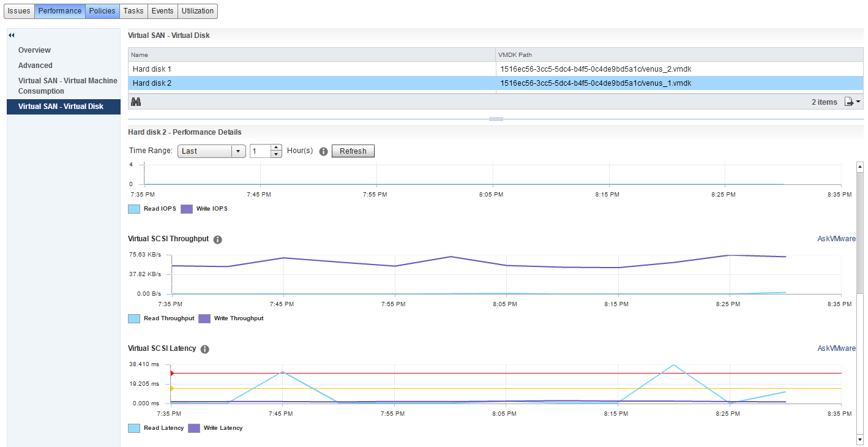Increase the hours stepper value
The height and width of the screenshot is (447, 868).
277,148
